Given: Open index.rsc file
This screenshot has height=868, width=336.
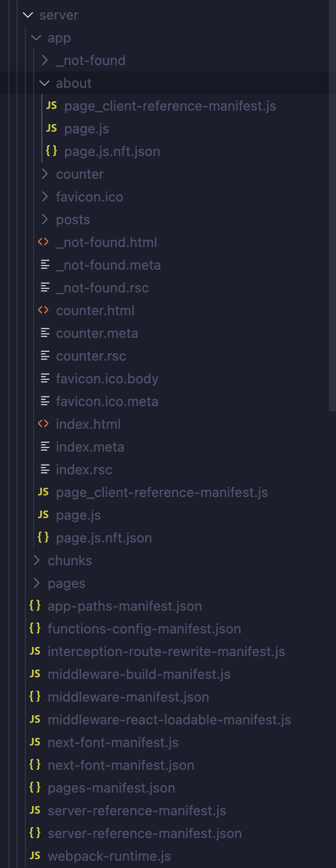Looking at the screenshot, I should coord(84,470).
